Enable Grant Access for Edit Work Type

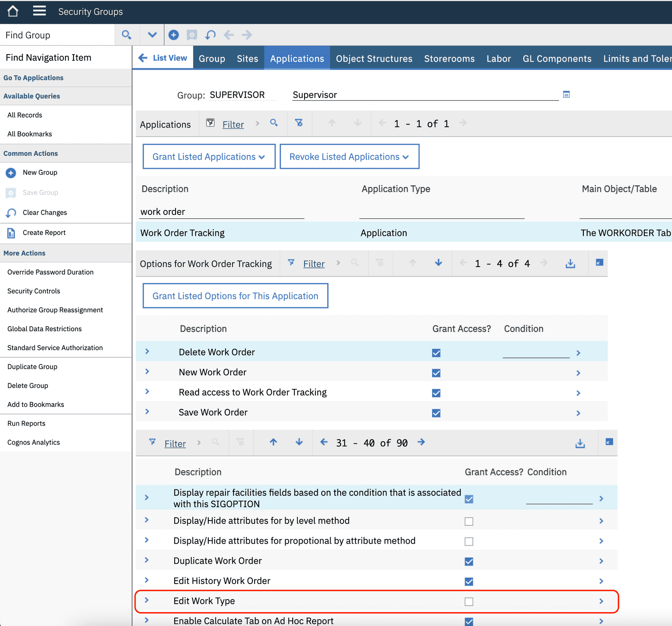click(x=469, y=601)
